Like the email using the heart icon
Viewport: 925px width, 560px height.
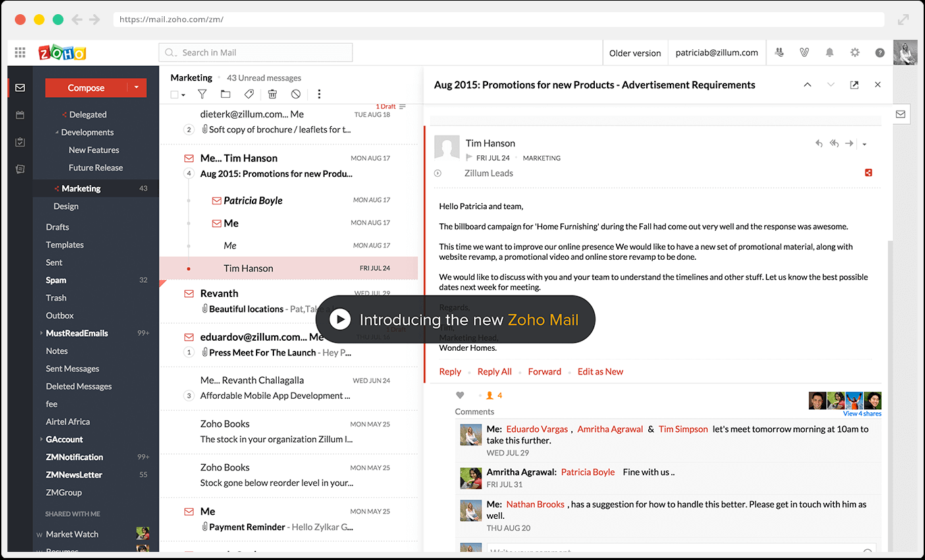(460, 395)
